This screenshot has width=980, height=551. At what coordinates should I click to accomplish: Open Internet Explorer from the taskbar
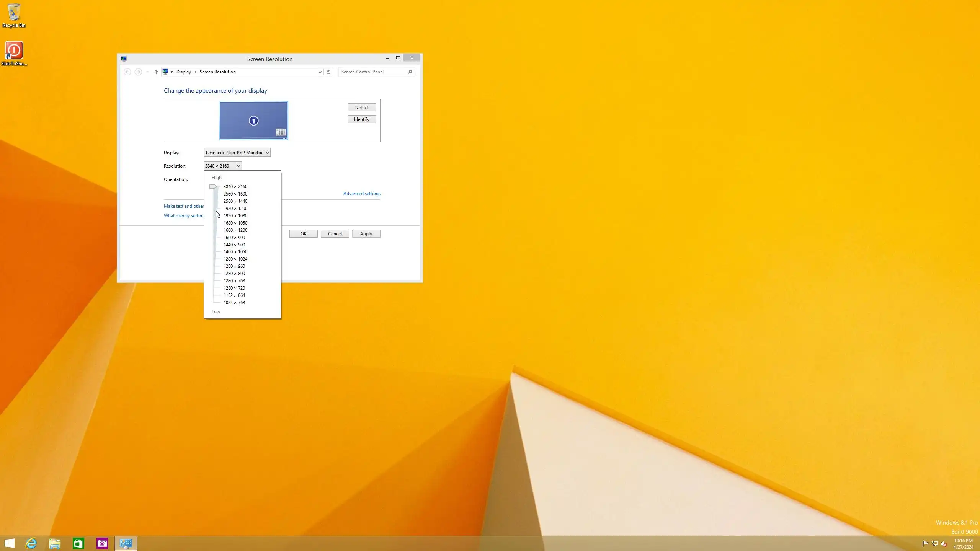point(31,543)
